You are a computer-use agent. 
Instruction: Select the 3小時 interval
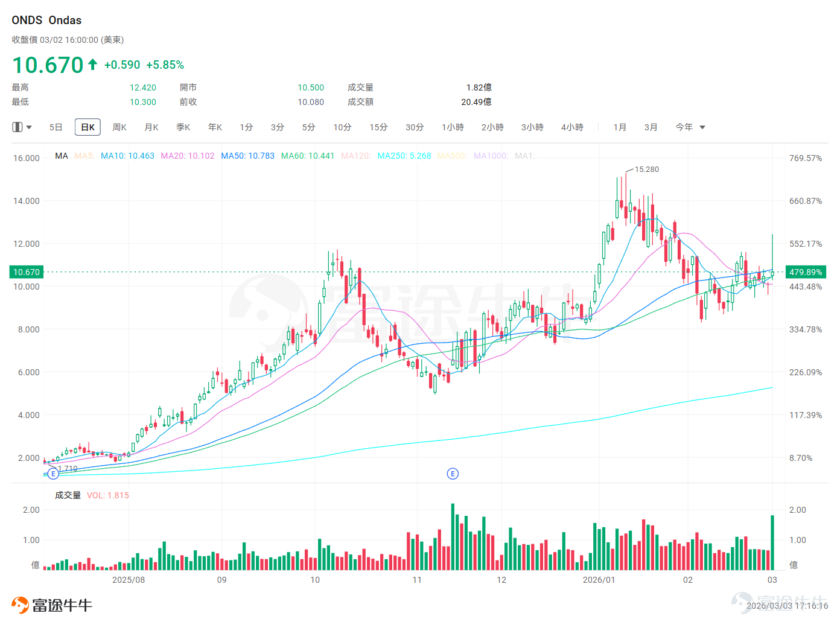[533, 127]
